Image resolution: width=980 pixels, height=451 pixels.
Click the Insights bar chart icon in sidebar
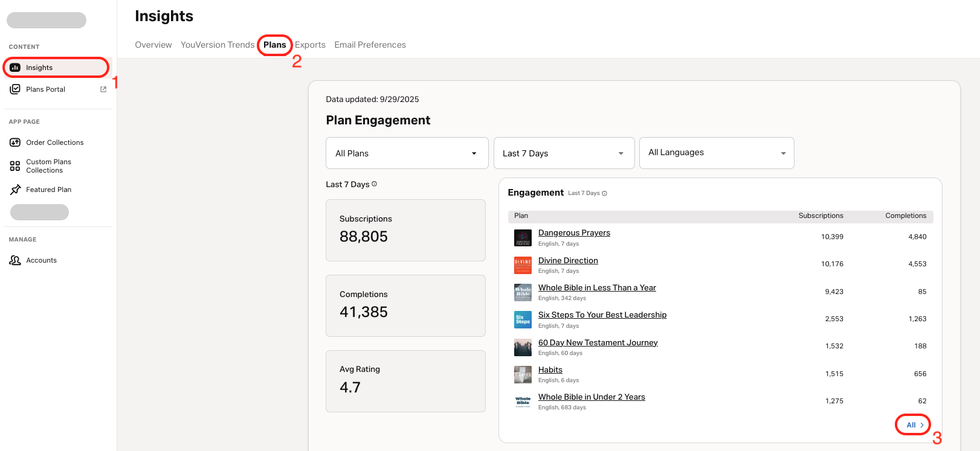[15, 68]
